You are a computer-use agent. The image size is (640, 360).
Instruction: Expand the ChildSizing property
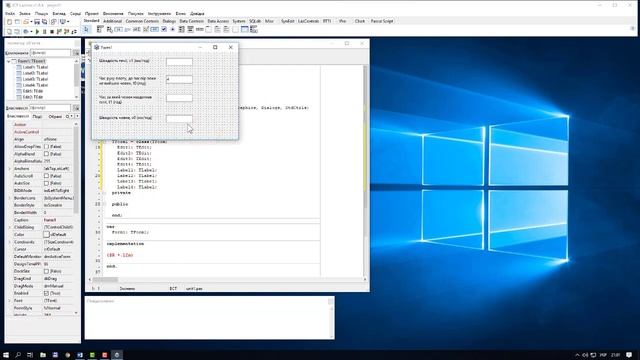pyautogui.click(x=10, y=227)
